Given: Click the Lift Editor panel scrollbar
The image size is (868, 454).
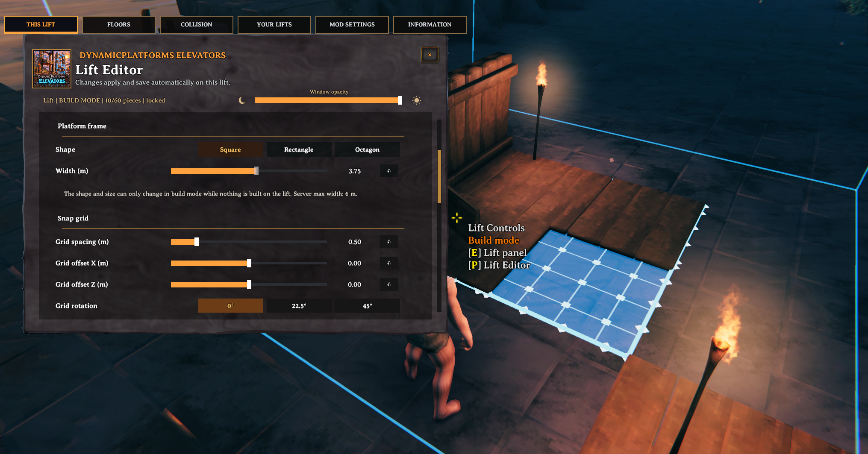Looking at the screenshot, I should (439, 176).
